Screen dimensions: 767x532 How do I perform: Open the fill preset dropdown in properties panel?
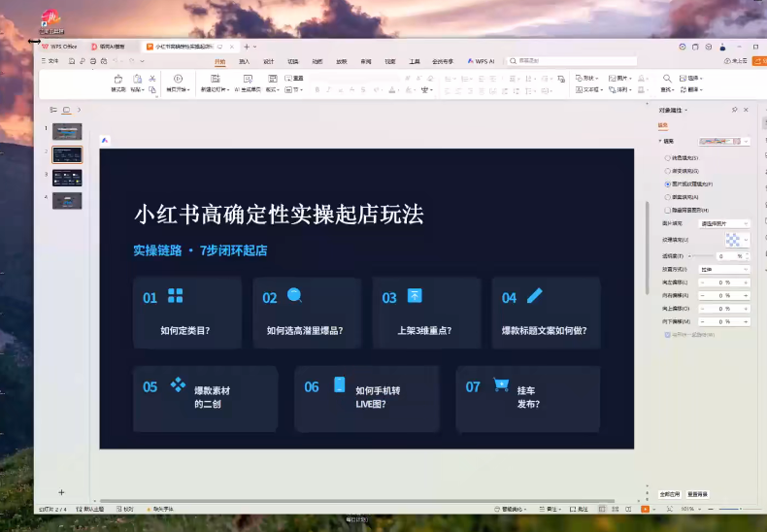tap(724, 142)
